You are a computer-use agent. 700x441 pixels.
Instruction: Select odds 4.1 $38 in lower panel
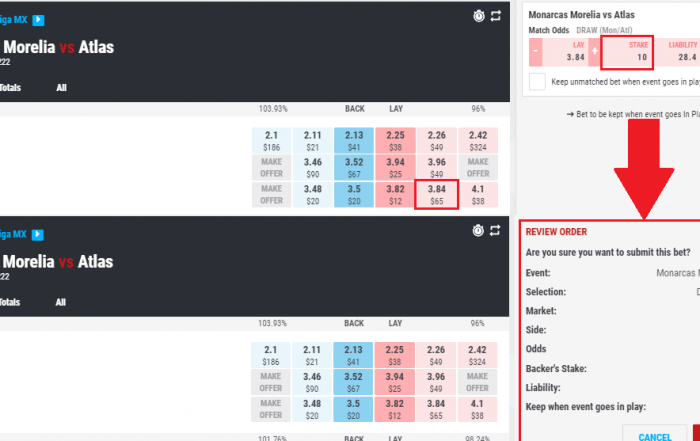tap(477, 409)
